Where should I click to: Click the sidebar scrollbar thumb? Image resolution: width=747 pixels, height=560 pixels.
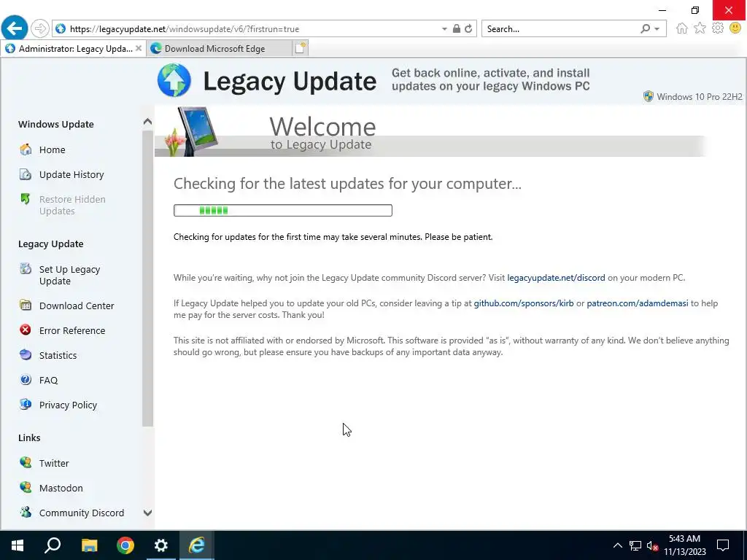(x=147, y=278)
